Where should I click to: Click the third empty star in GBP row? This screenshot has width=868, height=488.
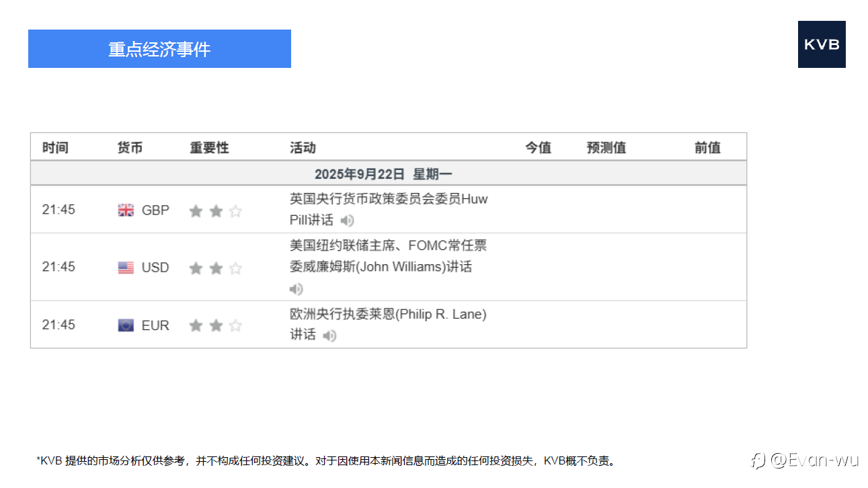coord(235,211)
